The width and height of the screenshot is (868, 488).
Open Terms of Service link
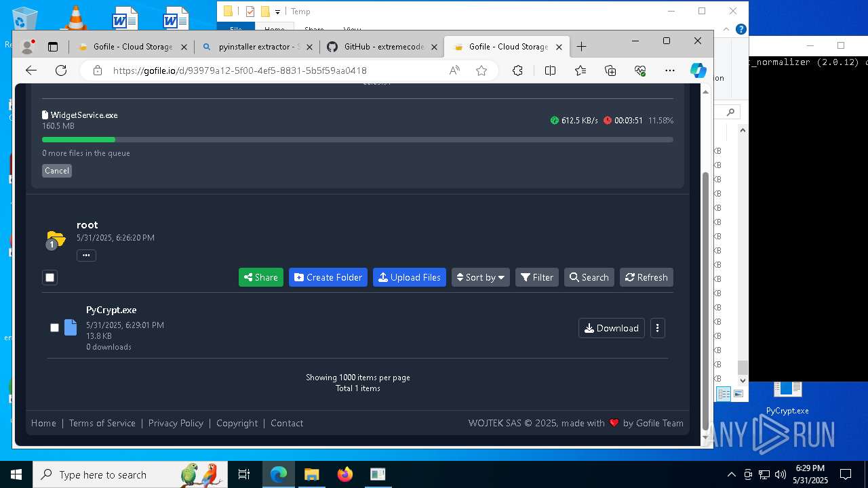pyautogui.click(x=102, y=423)
